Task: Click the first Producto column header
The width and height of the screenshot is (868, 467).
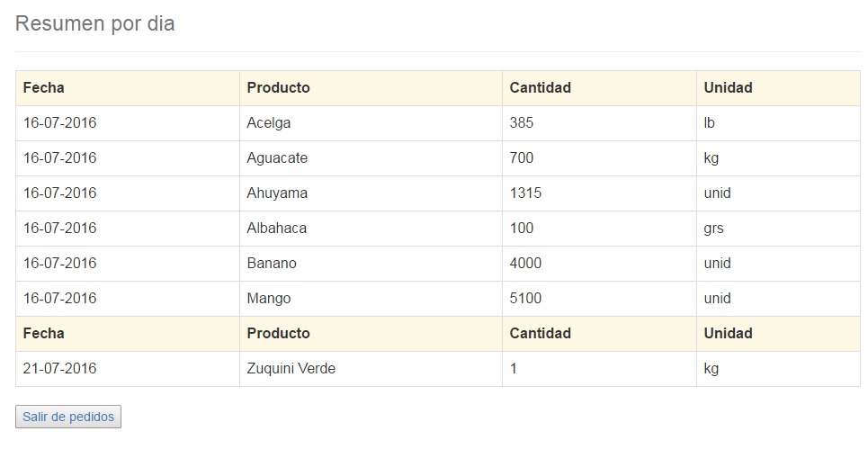Action: pyautogui.click(x=371, y=88)
